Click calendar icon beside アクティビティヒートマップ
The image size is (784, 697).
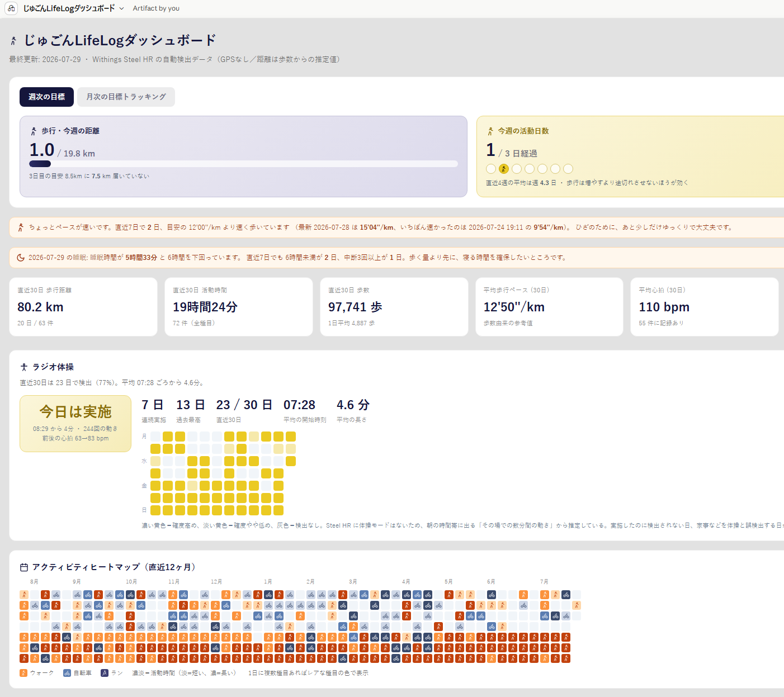(24, 567)
